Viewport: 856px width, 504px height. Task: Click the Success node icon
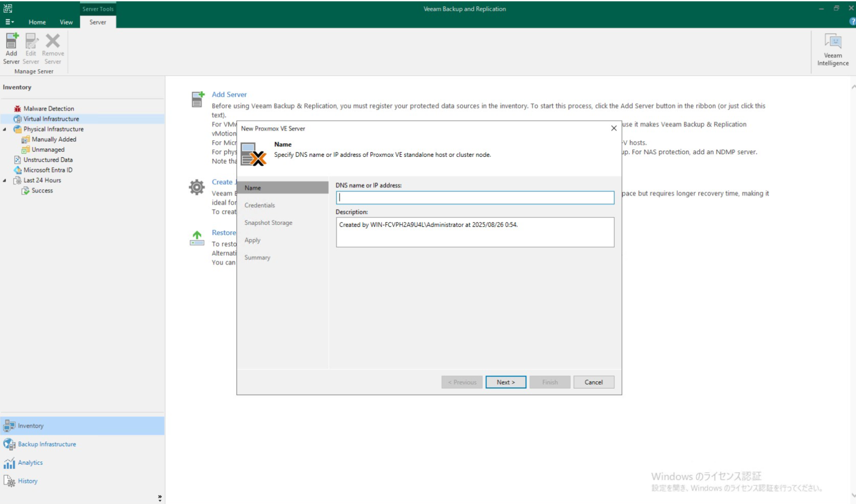tap(25, 191)
